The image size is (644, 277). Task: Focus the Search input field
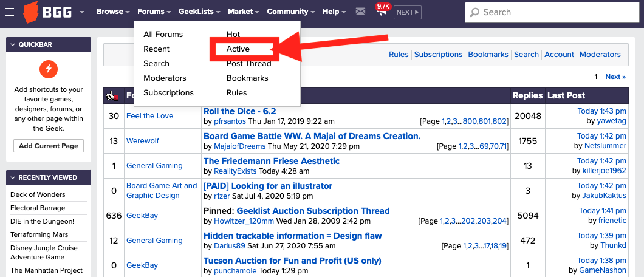[552, 12]
